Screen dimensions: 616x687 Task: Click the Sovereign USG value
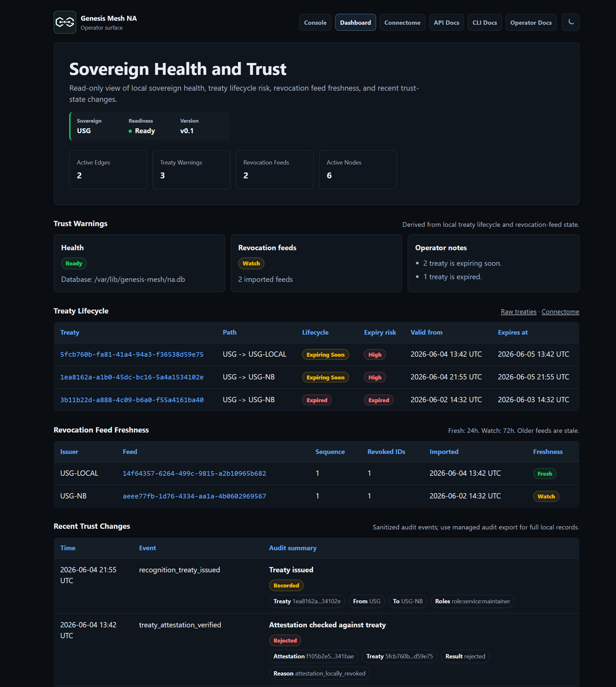coord(84,131)
